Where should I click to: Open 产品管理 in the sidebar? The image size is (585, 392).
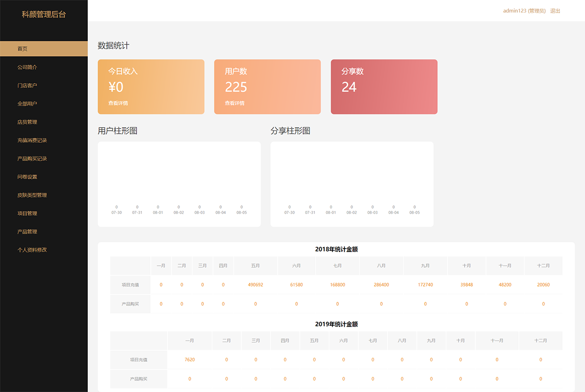click(27, 232)
